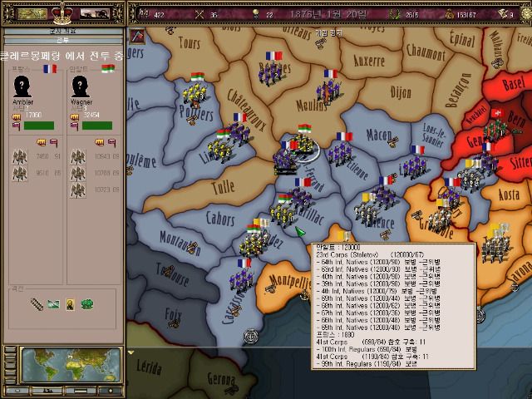The width and height of the screenshot is (532, 399).
Task: Click the axe icon at map corner
Action: click(137, 37)
